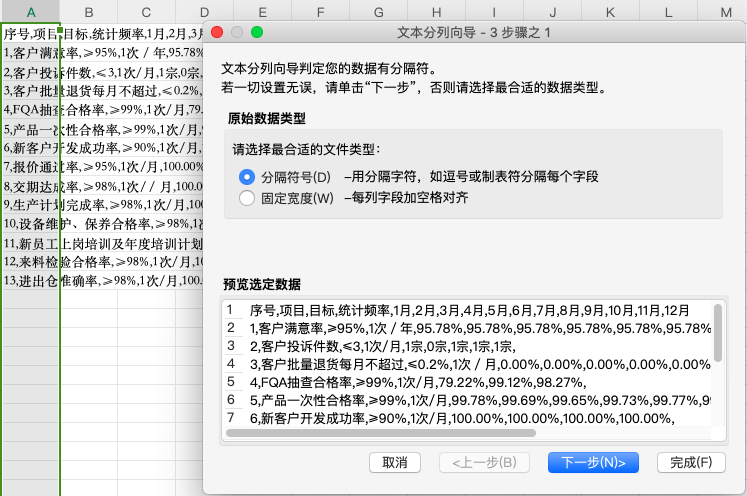
Task: Click sheet cell starting with 13,进出仓准确率
Action: [30, 281]
